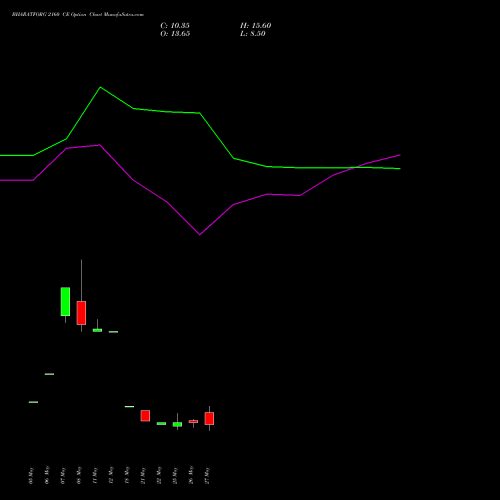Viewport: 500px width, 500px height.
Task: Click the '25 May' date label
Action: (x=175, y=476)
